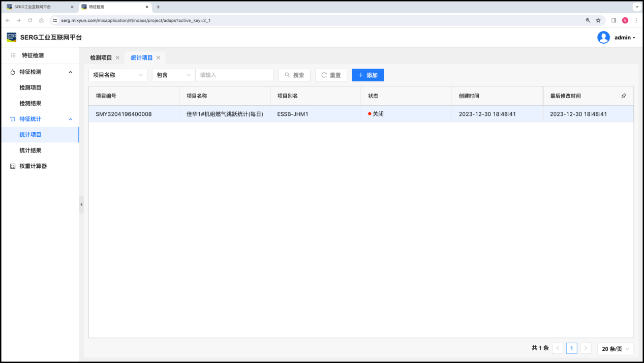Click the admin user avatar icon
644x363 pixels.
(603, 38)
